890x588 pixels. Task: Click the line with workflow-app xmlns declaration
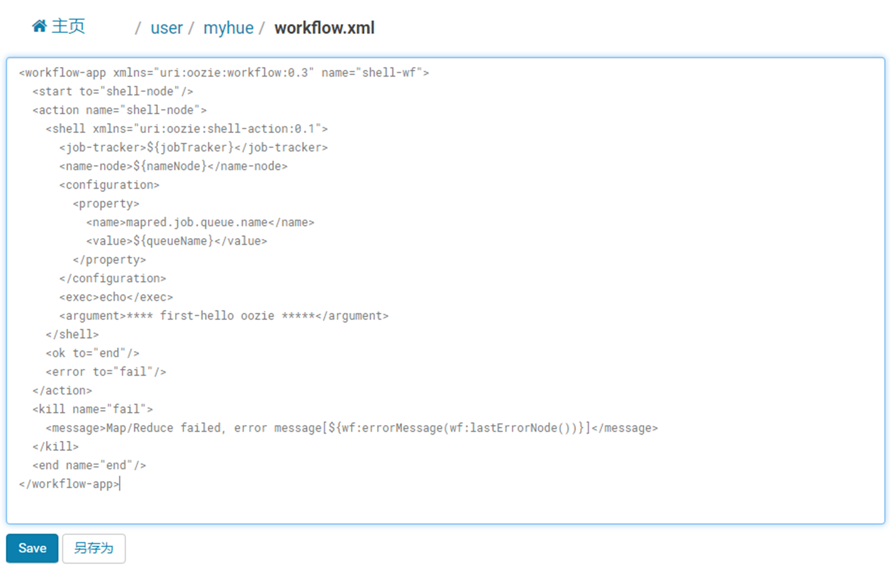[x=224, y=73]
